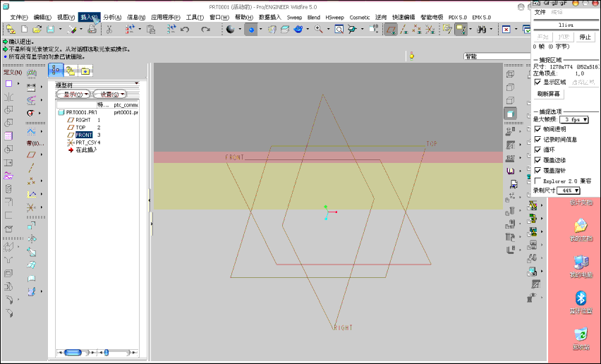601x364 pixels.
Task: Click the blue teapot display icon
Action: [x=298, y=29]
